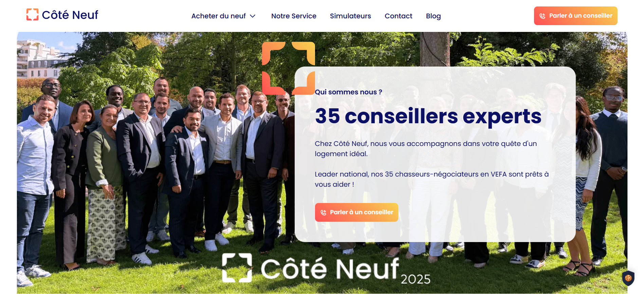Screen dimensions: 644x294
Task: Go to Notre Service page
Action: click(x=294, y=16)
